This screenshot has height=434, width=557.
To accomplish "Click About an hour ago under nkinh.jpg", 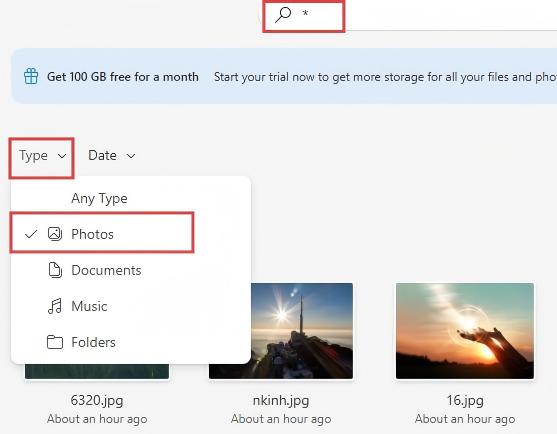I will point(281,419).
